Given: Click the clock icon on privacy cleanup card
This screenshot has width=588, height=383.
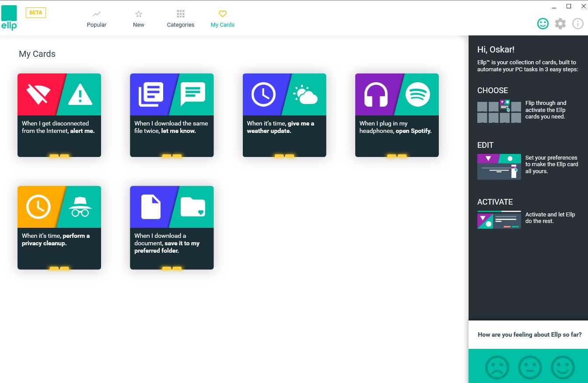Looking at the screenshot, I should [x=38, y=207].
